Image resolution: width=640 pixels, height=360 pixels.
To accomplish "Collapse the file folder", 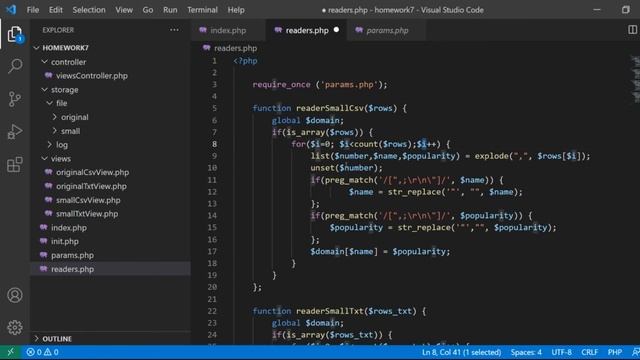I will pos(49,103).
